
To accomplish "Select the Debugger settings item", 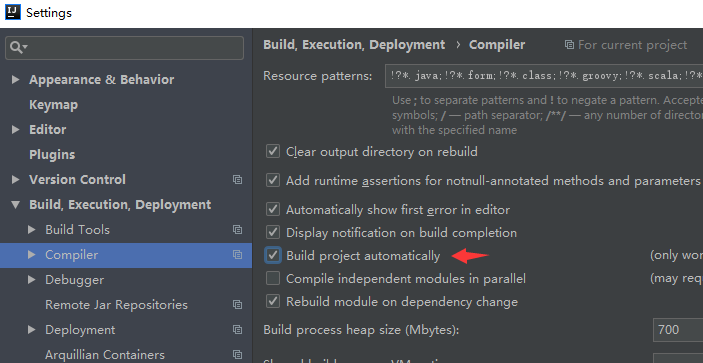I will pyautogui.click(x=74, y=280).
